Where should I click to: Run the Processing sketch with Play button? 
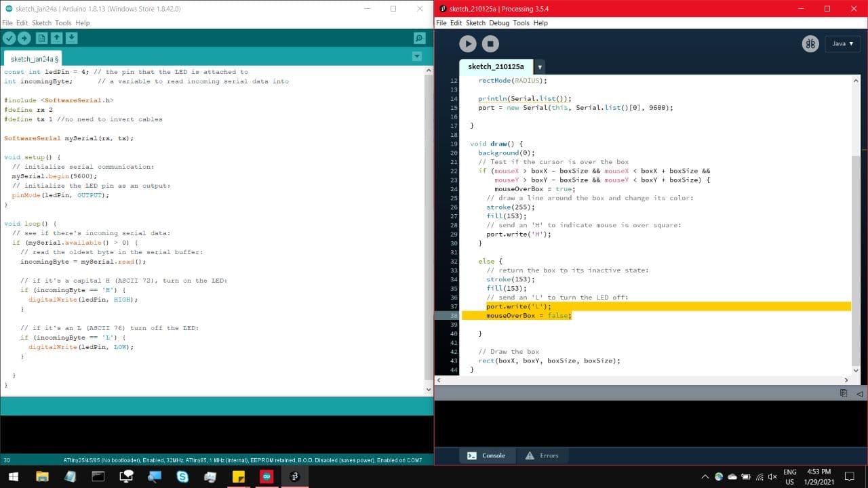468,44
